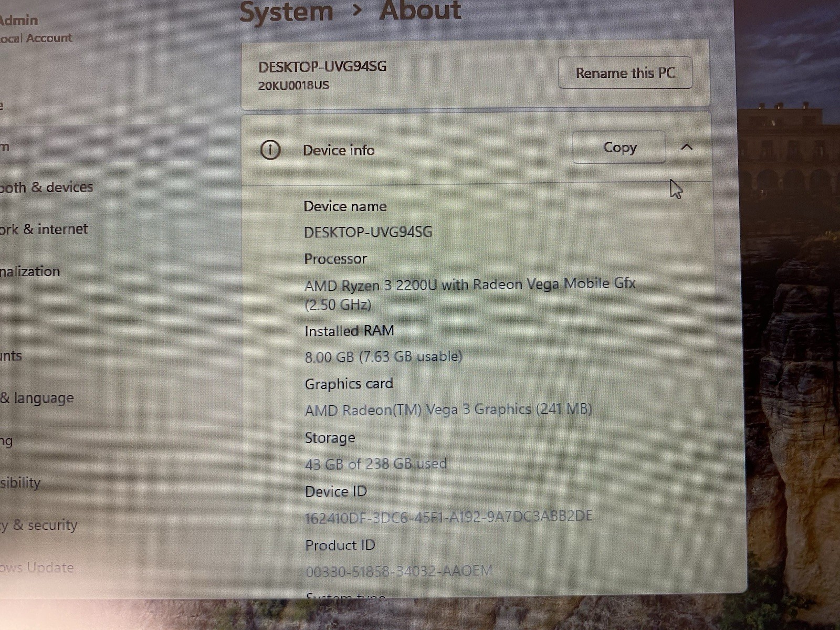Click the Admin Local Account profile
The height and width of the screenshot is (630, 840).
[x=36, y=29]
